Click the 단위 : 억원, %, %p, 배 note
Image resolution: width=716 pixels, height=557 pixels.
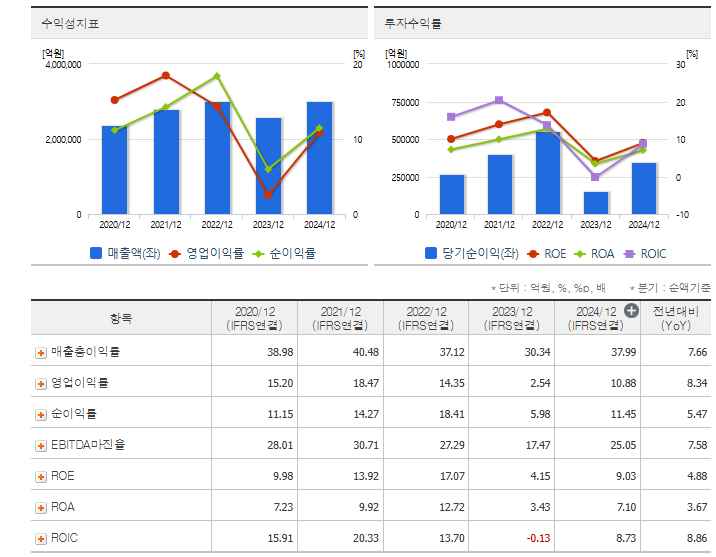click(548, 288)
